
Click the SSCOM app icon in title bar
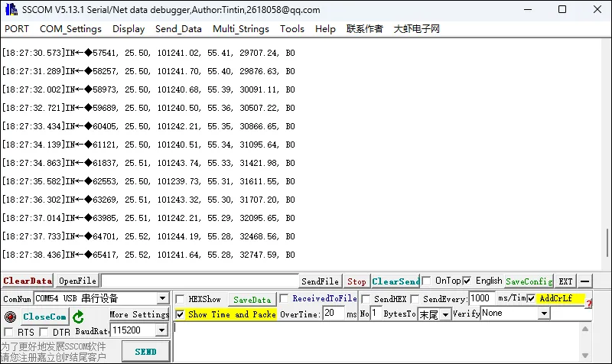point(11,10)
